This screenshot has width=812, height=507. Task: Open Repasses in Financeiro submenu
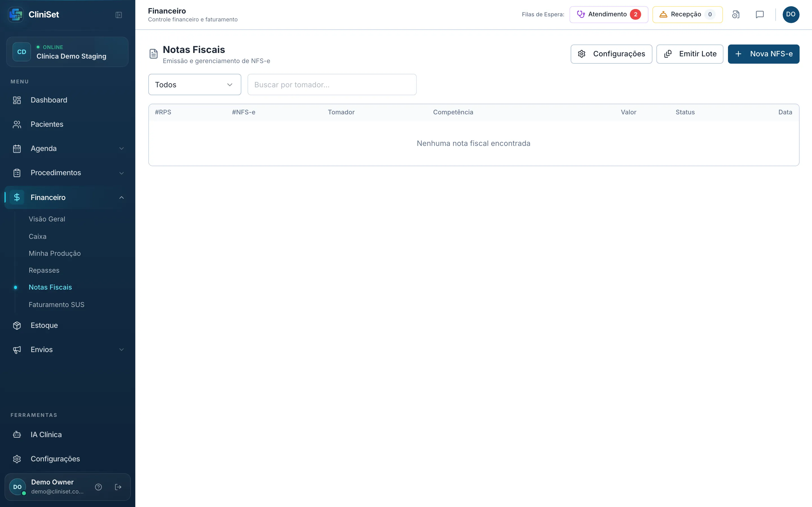(x=44, y=270)
